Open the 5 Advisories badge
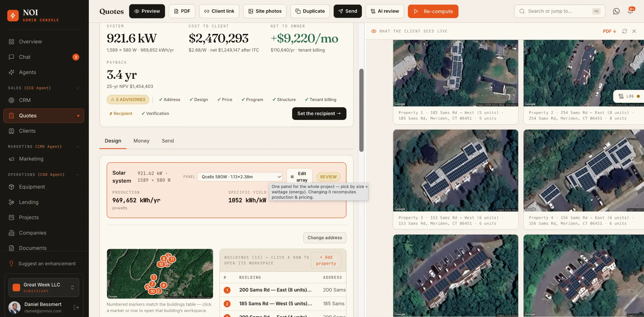 (x=128, y=100)
